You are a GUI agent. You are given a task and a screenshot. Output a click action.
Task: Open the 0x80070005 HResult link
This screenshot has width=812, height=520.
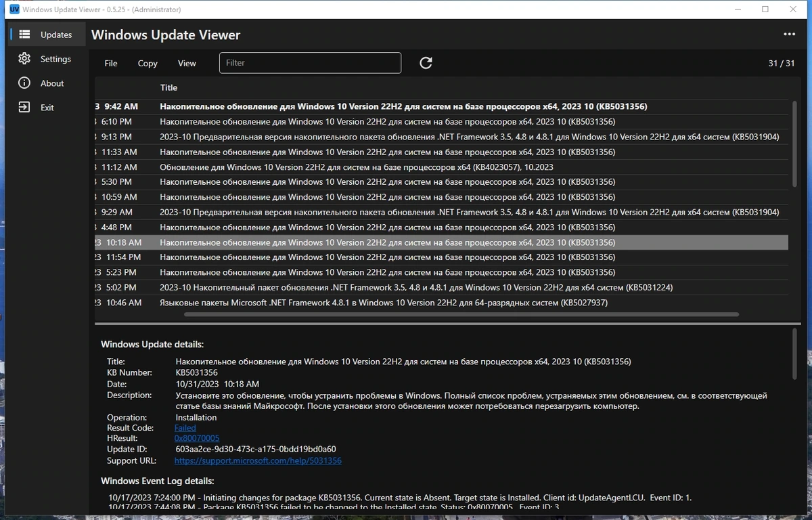(197, 438)
